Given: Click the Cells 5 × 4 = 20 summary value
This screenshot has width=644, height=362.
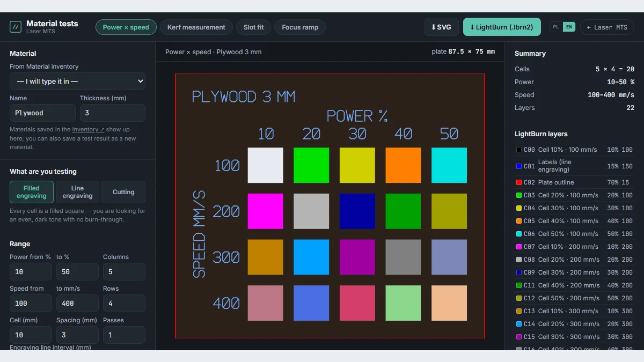Looking at the screenshot, I should [614, 69].
